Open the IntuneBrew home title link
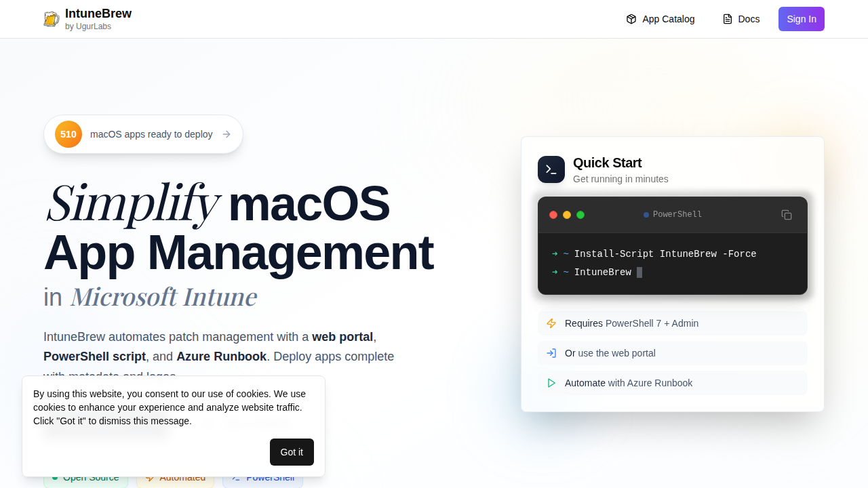 point(98,14)
